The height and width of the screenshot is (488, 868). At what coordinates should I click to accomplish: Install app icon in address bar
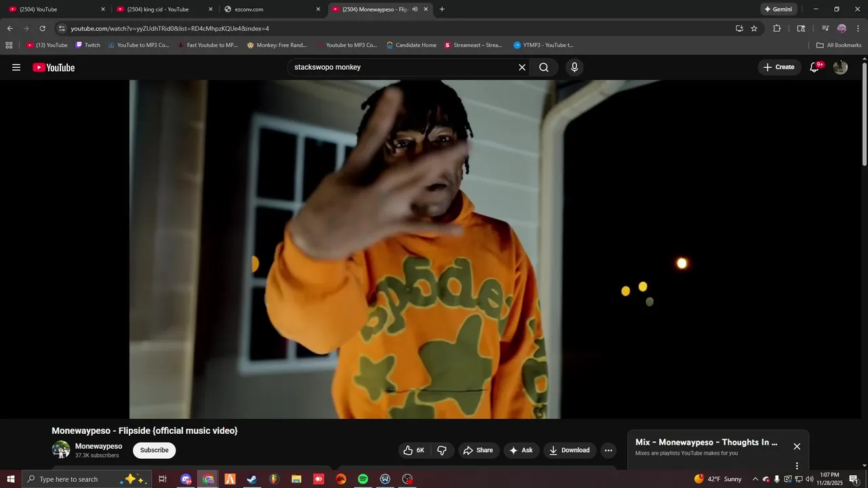pos(739,28)
